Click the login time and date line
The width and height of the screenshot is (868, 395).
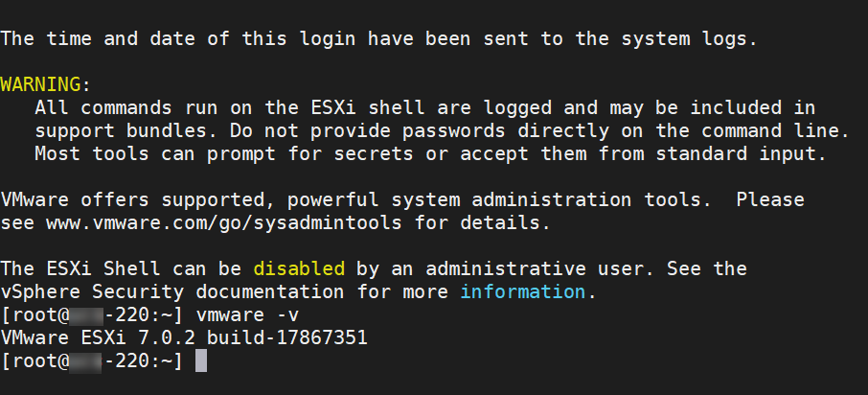tap(378, 38)
